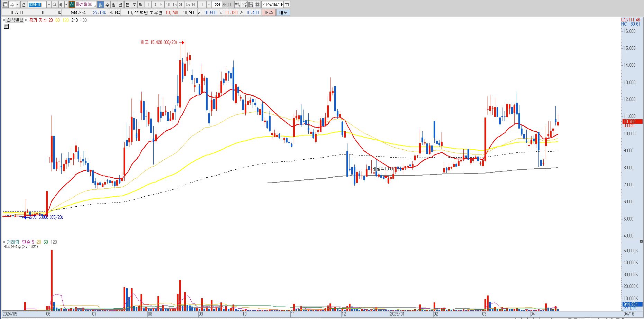The width and height of the screenshot is (644, 319).
Task: Switch to the 년 yearly period toggle
Action: 120,4
